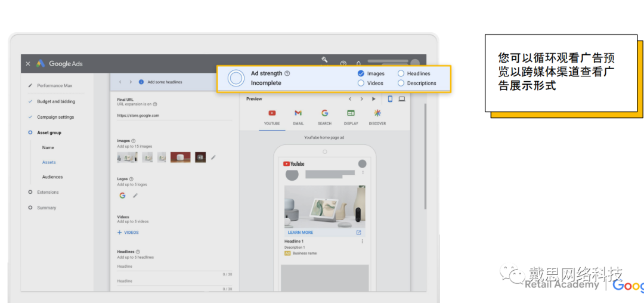Click LEARN MORE in the ad preview
The height and width of the screenshot is (303, 644).
pos(301,233)
